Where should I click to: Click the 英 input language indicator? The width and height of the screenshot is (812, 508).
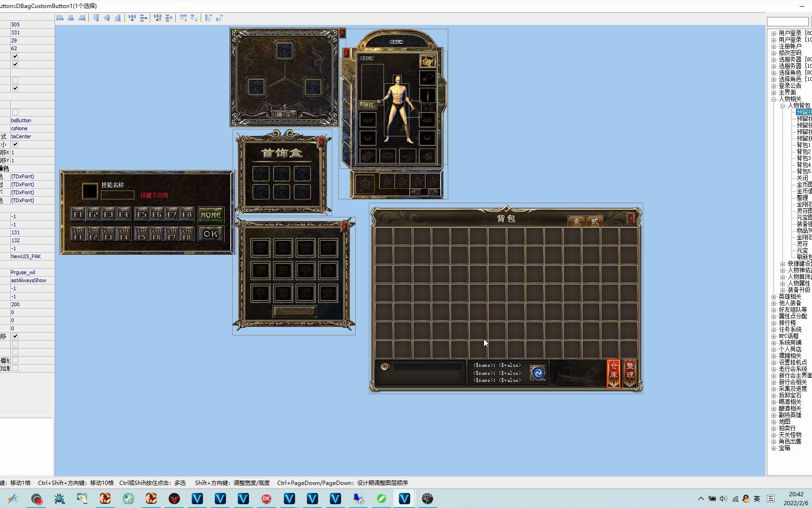757,499
